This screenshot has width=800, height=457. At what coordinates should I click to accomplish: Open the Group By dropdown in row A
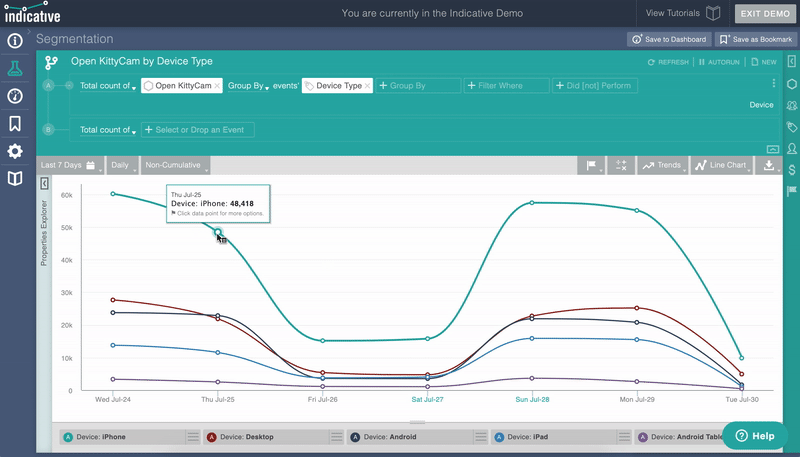coord(248,86)
